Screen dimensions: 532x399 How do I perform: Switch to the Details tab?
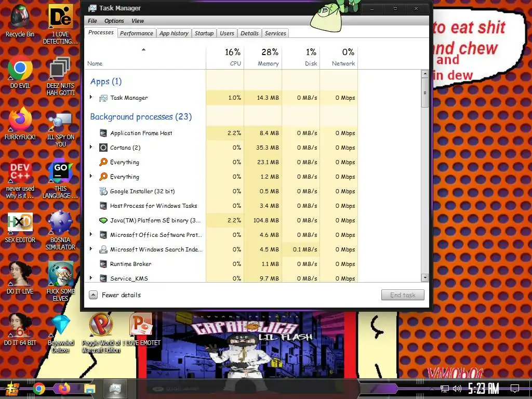coord(249,33)
